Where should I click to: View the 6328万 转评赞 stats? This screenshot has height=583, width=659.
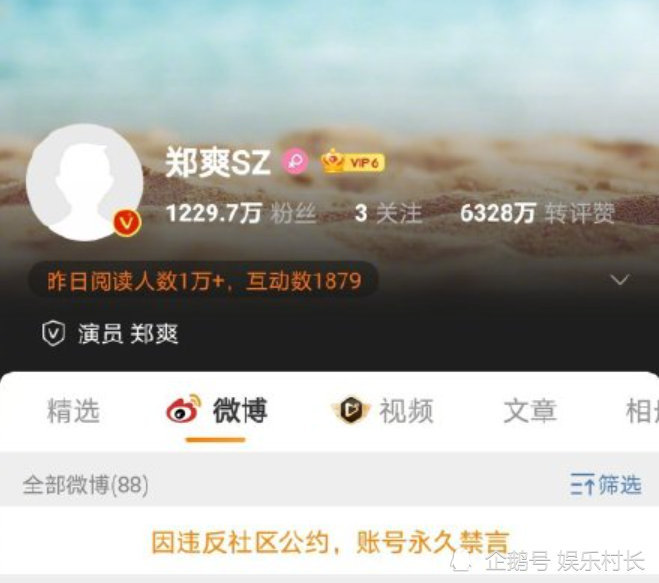[x=537, y=213]
